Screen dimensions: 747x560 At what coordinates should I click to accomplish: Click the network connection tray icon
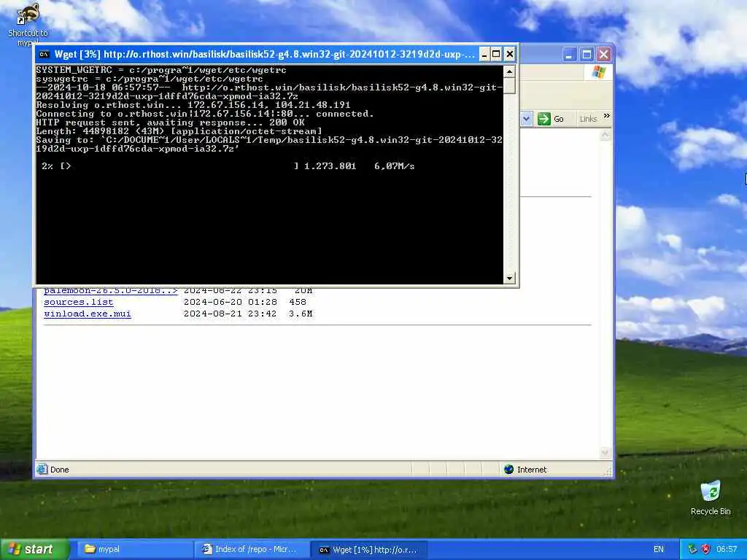tap(692, 549)
